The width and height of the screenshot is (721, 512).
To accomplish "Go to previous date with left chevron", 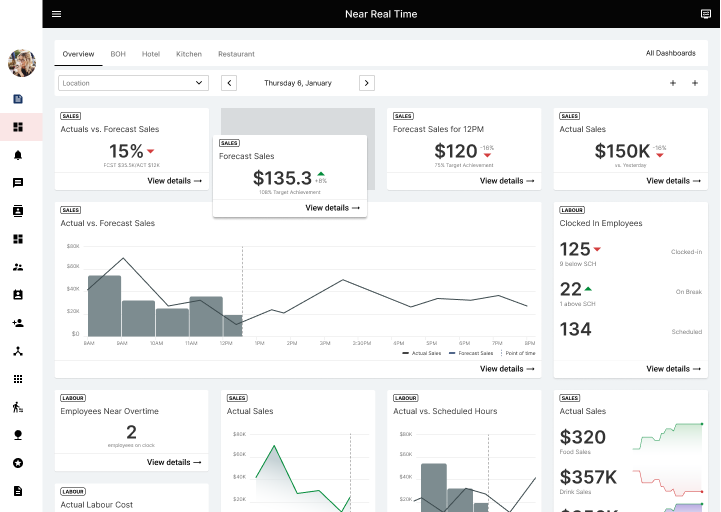I will (x=229, y=83).
